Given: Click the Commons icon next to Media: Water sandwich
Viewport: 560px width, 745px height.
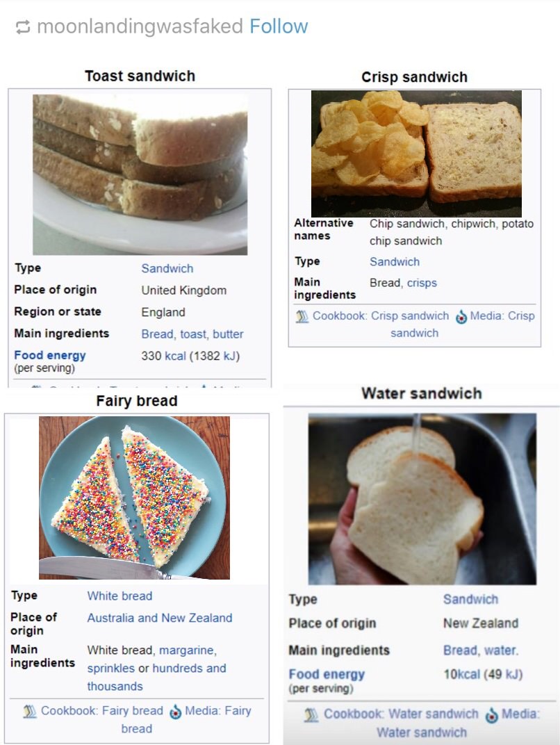Looking at the screenshot, I should pyautogui.click(x=492, y=715).
